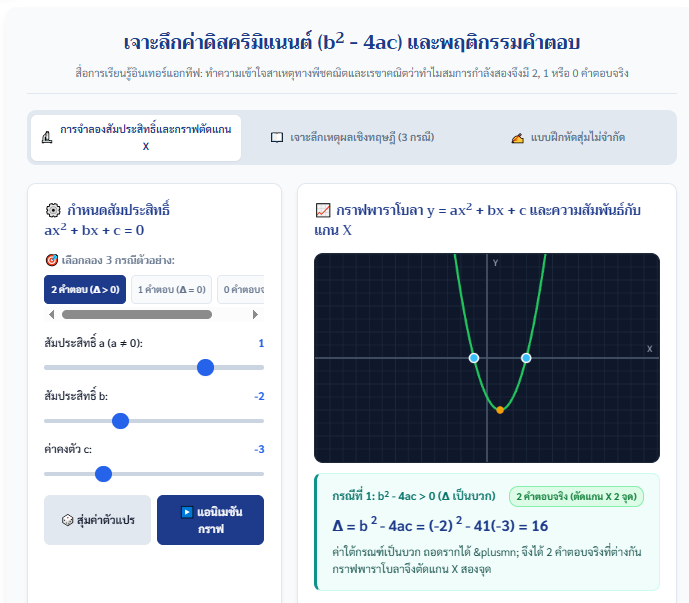Click the main title เจาะลึกค่าดิสคริมิแนนต์

(352, 43)
